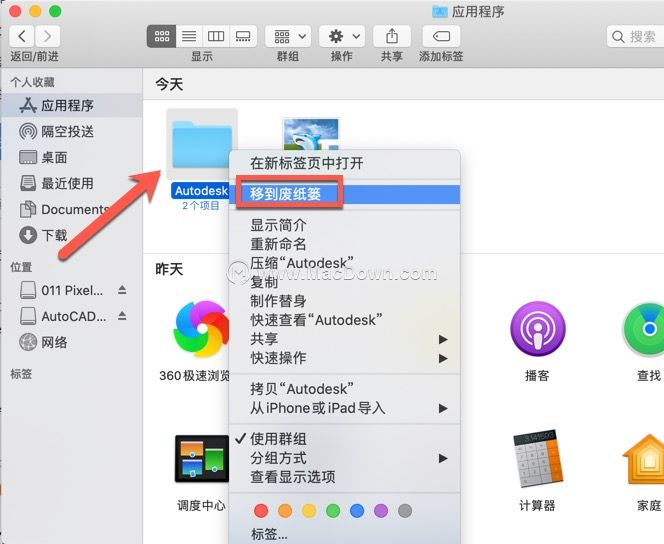Screen dimensions: 664x544
Task: Open Recents in the sidebar
Action: [72, 183]
